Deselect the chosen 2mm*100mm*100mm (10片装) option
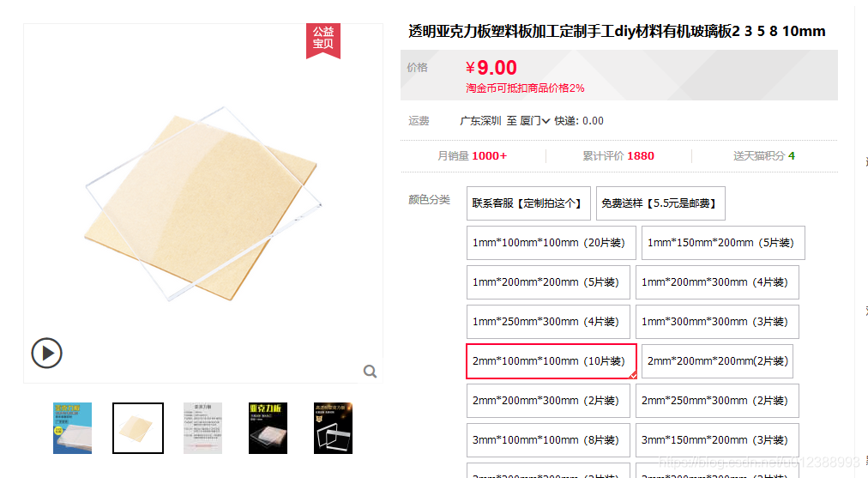Image resolution: width=868 pixels, height=478 pixels. [552, 361]
